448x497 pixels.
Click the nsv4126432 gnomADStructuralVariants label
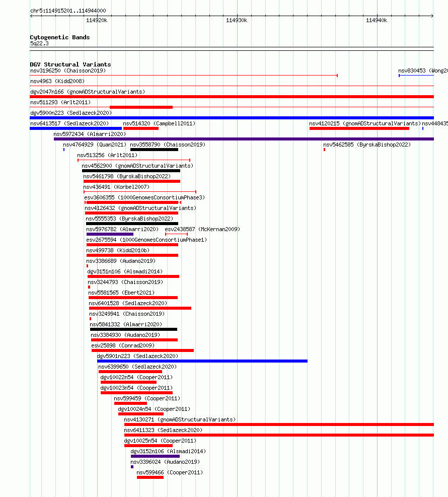140,208
